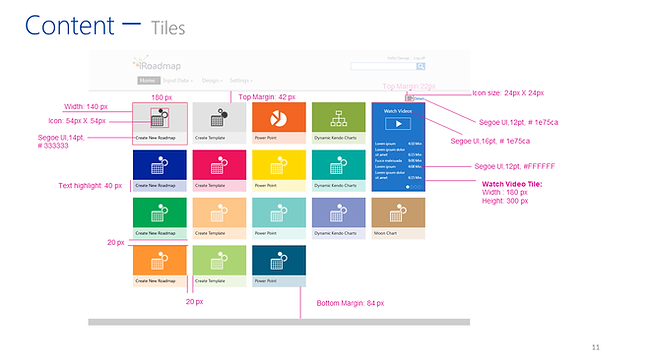The image size is (649, 362).
Task: Open the gray Create New Roadmap tile icon
Action: coord(160,118)
